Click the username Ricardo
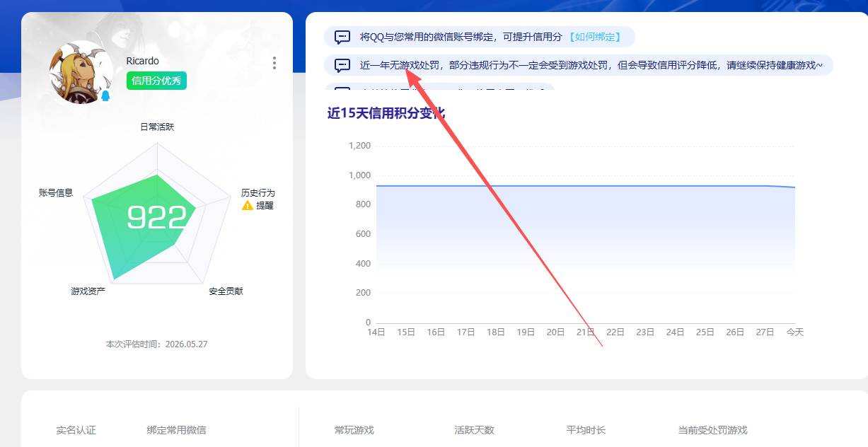Viewport: 868px width, 447px height. pos(142,61)
